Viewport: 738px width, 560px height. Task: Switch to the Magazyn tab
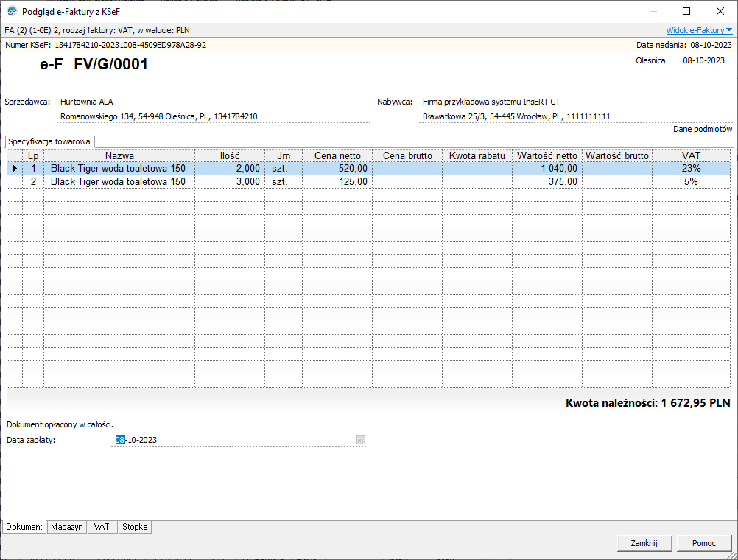point(67,527)
